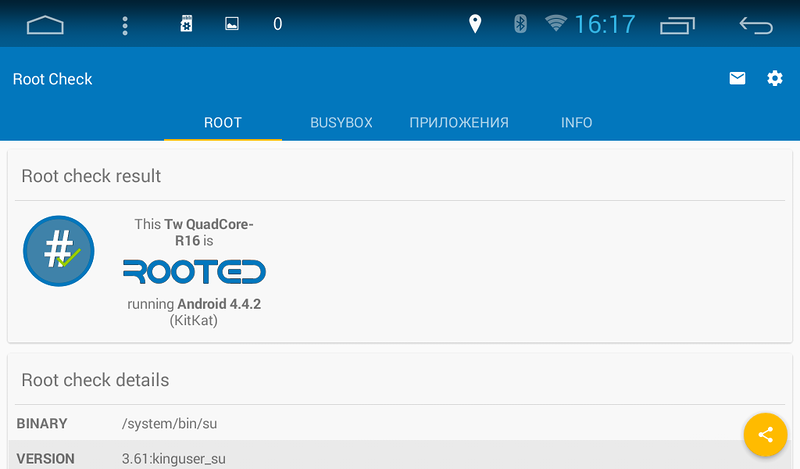The width and height of the screenshot is (800, 469).
Task: Tap the root hash checkmark badge
Action: click(59, 251)
